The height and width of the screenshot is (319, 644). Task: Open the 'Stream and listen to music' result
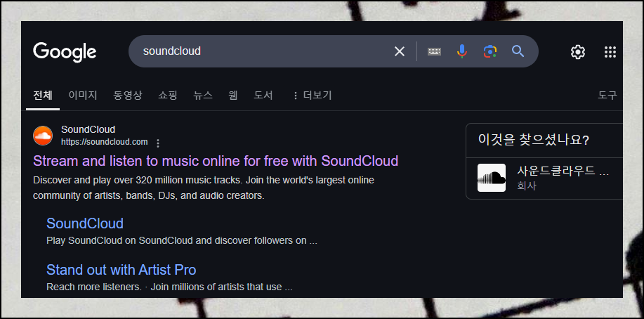pos(216,161)
